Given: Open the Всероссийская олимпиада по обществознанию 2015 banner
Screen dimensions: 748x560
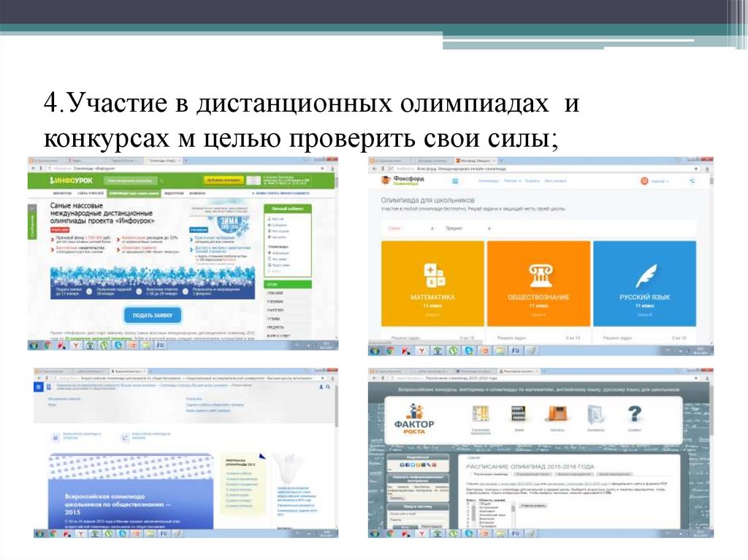Looking at the screenshot, I should point(131,491).
